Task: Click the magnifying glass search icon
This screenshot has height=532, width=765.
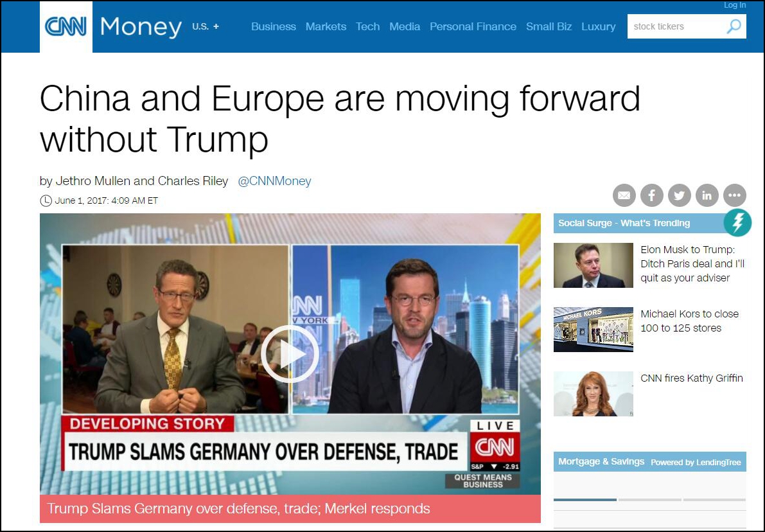Action: tap(734, 26)
